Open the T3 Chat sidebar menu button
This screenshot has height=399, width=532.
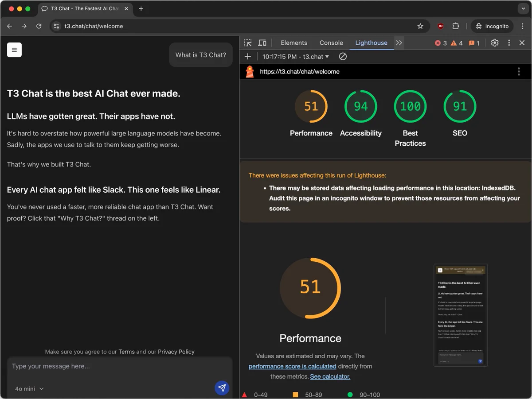14,50
